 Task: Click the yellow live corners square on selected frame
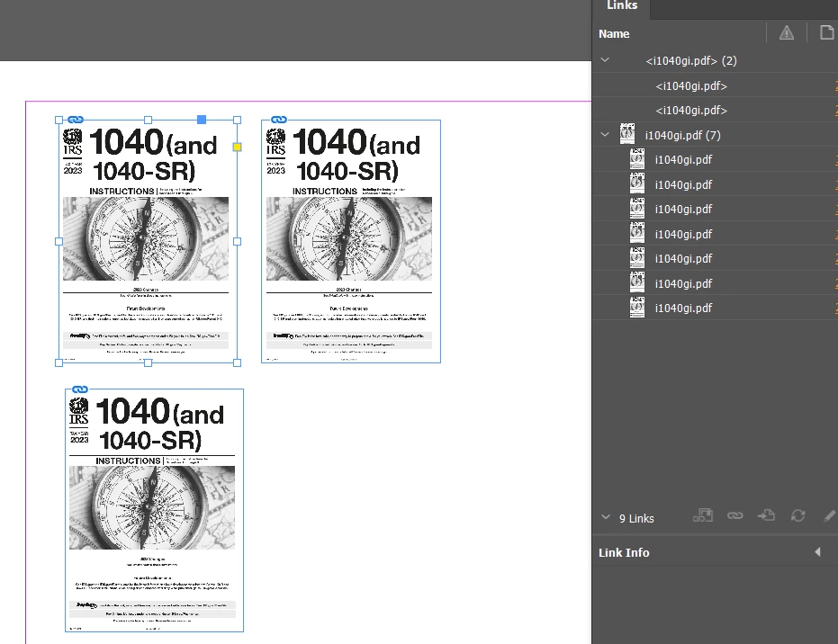pyautogui.click(x=238, y=147)
